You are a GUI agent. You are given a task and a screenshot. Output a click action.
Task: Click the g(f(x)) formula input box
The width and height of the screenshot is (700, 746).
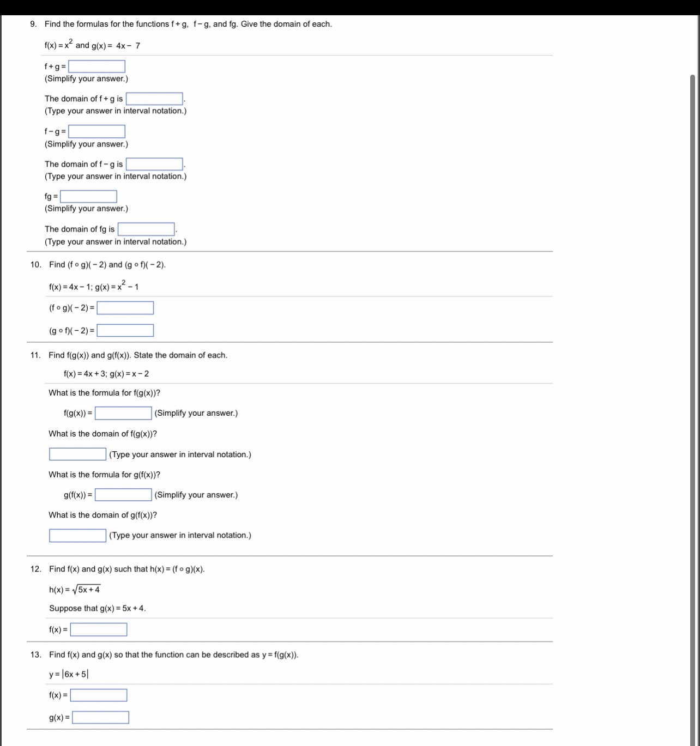(123, 495)
